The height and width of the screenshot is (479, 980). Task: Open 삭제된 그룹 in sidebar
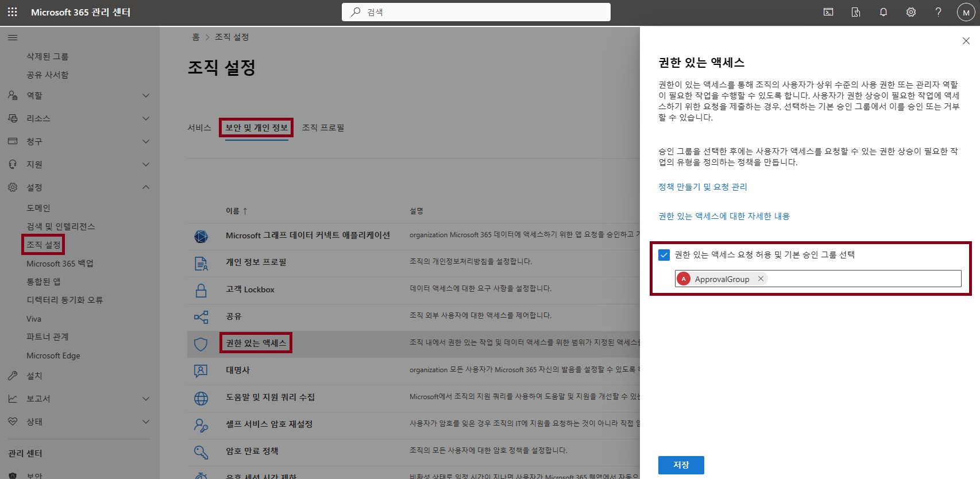pos(48,56)
